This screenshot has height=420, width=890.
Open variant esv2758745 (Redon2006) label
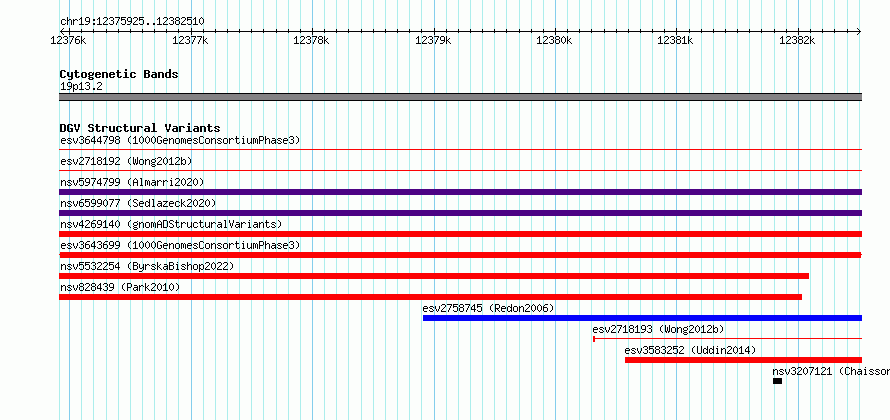tap(488, 308)
